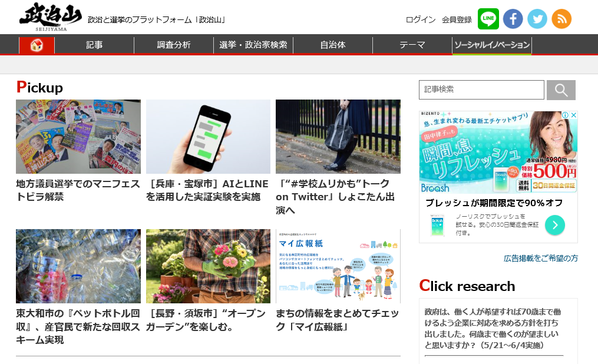The height and width of the screenshot is (364, 598).
Task: Open the ソーシャルイノベーション tab
Action: (492, 45)
